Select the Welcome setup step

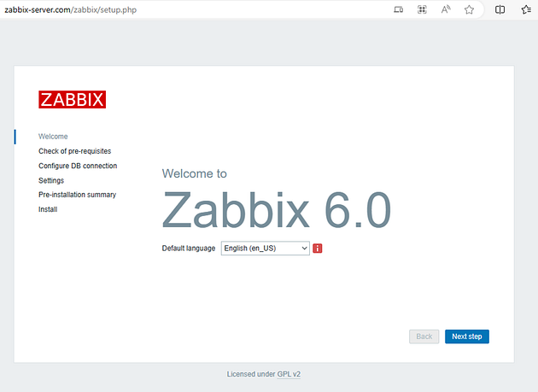[53, 137]
